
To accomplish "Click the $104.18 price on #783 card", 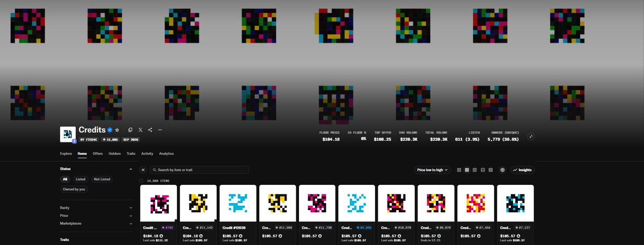I will (150, 236).
